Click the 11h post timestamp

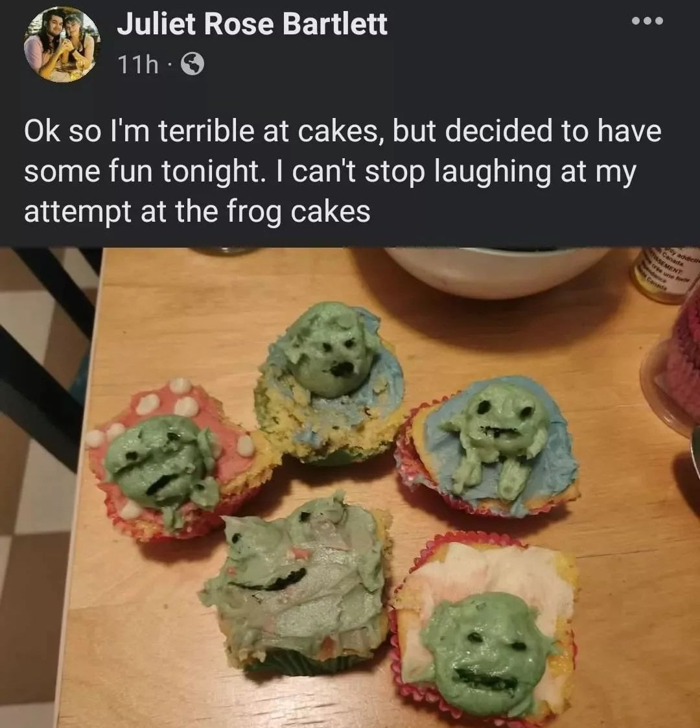(x=137, y=64)
